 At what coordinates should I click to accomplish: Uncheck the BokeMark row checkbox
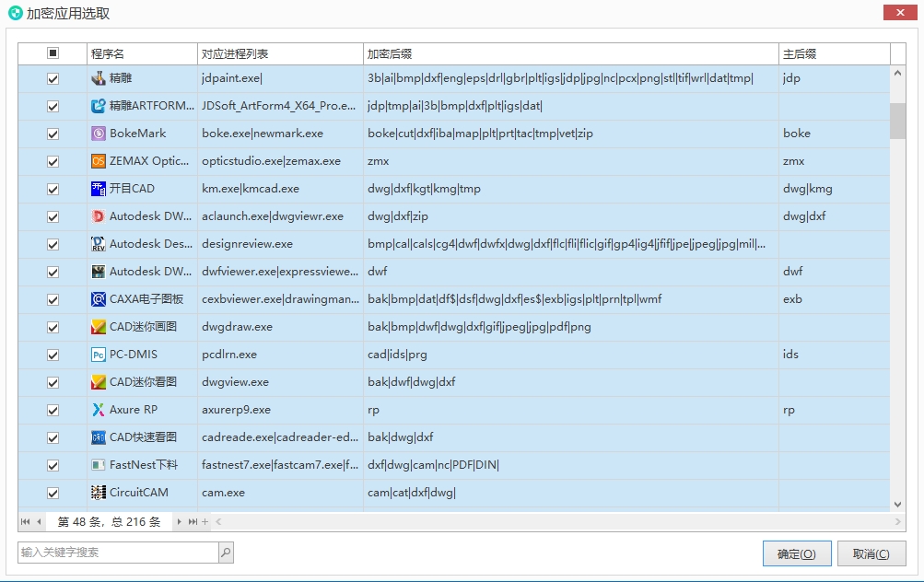[53, 134]
